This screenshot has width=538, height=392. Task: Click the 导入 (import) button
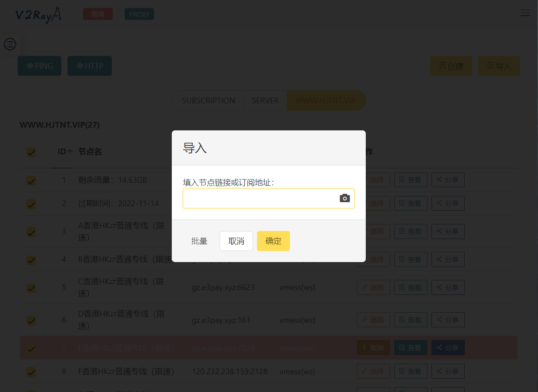click(499, 66)
